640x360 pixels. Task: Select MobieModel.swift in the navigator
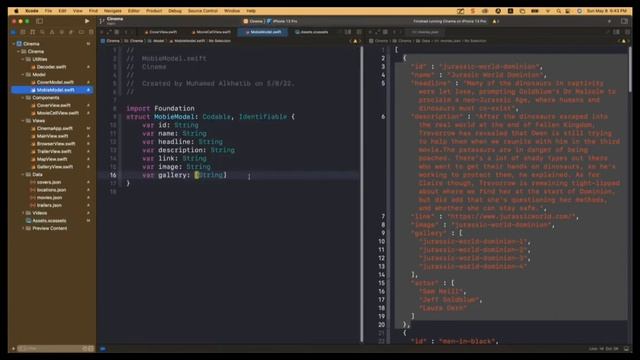[52, 90]
